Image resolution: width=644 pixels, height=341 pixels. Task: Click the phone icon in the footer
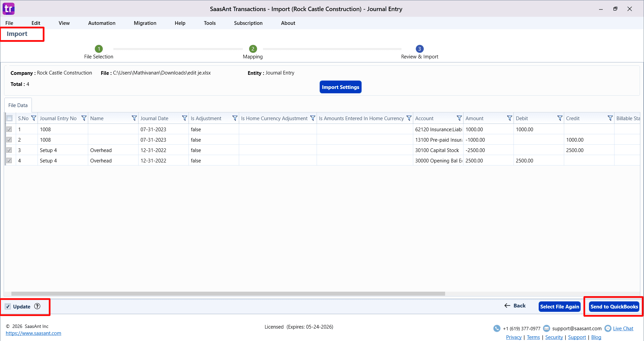[x=497, y=328]
